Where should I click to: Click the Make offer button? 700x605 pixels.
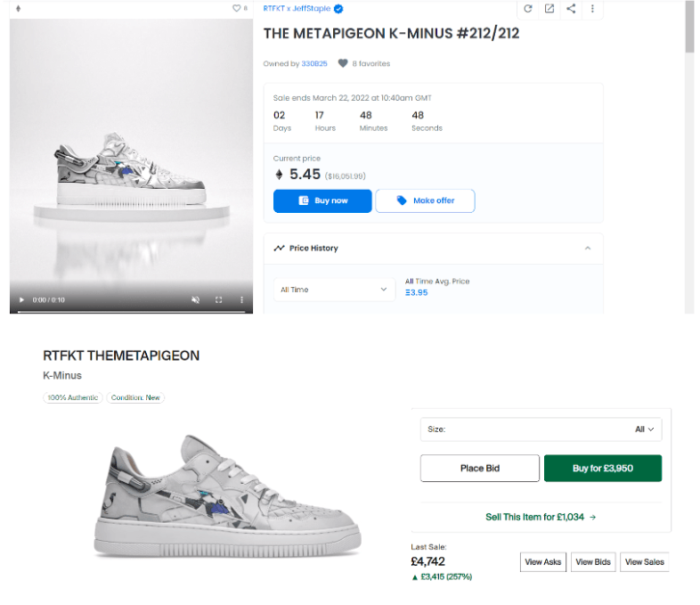425,200
